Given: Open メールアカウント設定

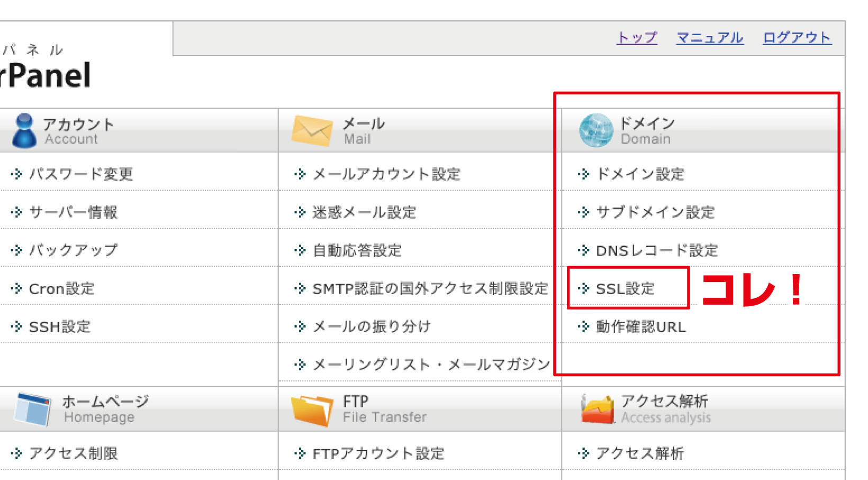Looking at the screenshot, I should click(x=386, y=174).
